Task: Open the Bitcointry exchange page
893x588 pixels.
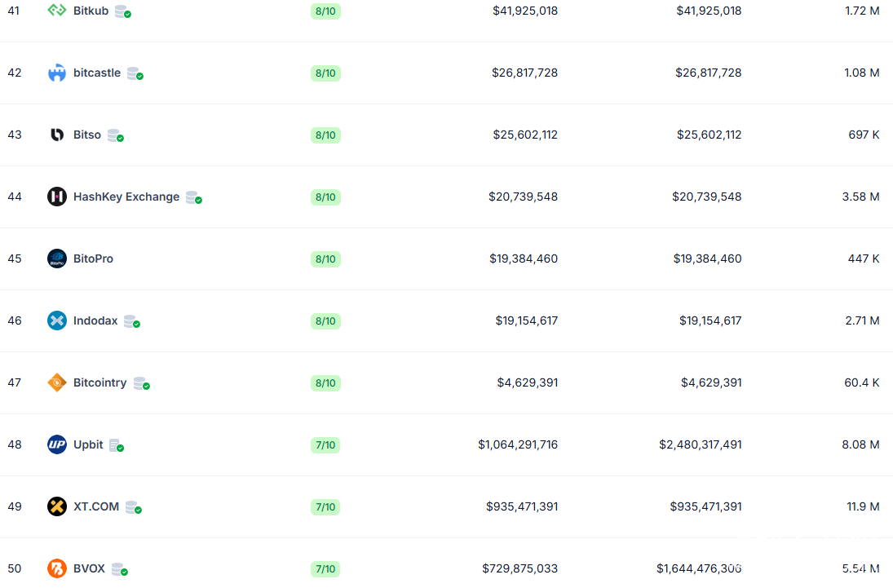Action: click(x=100, y=382)
